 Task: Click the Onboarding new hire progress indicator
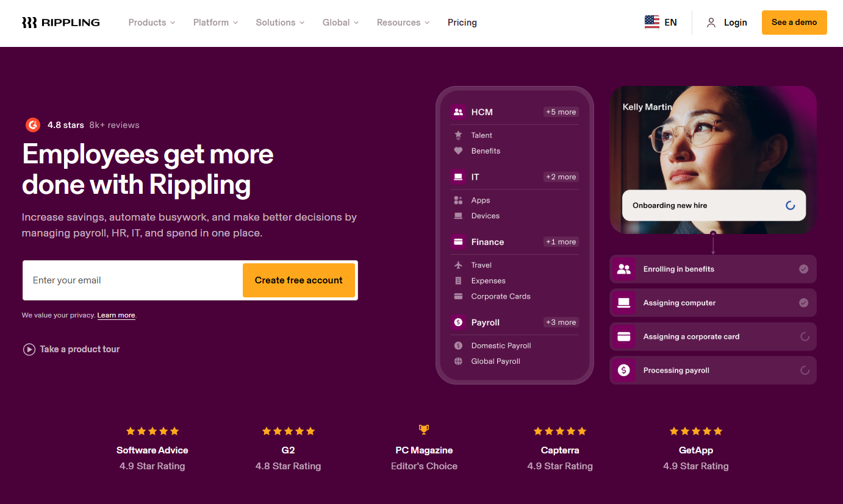(x=791, y=206)
